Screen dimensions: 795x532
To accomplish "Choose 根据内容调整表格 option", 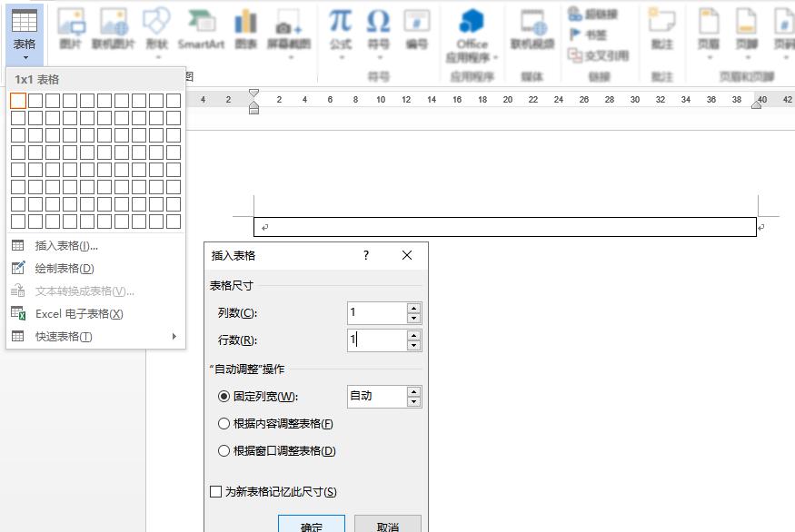I will [x=223, y=425].
